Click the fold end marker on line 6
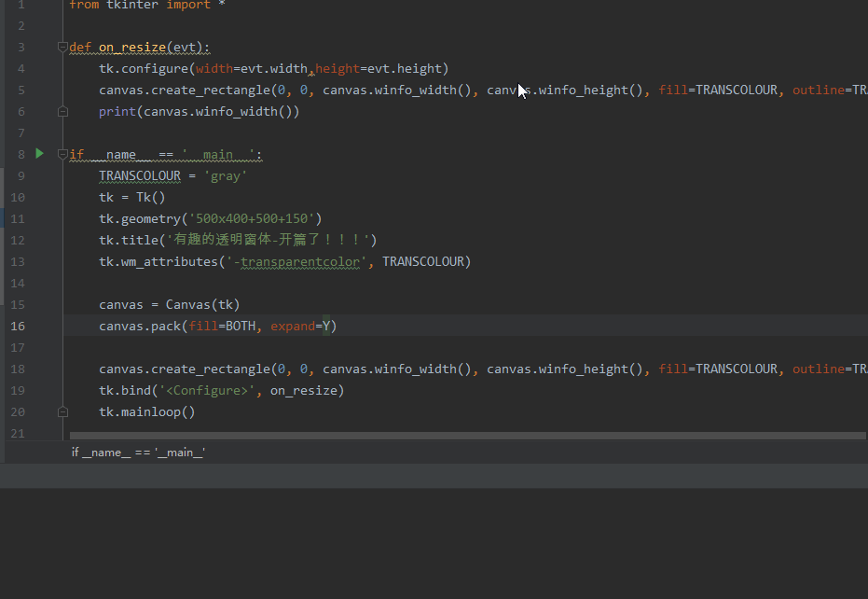 tap(62, 111)
